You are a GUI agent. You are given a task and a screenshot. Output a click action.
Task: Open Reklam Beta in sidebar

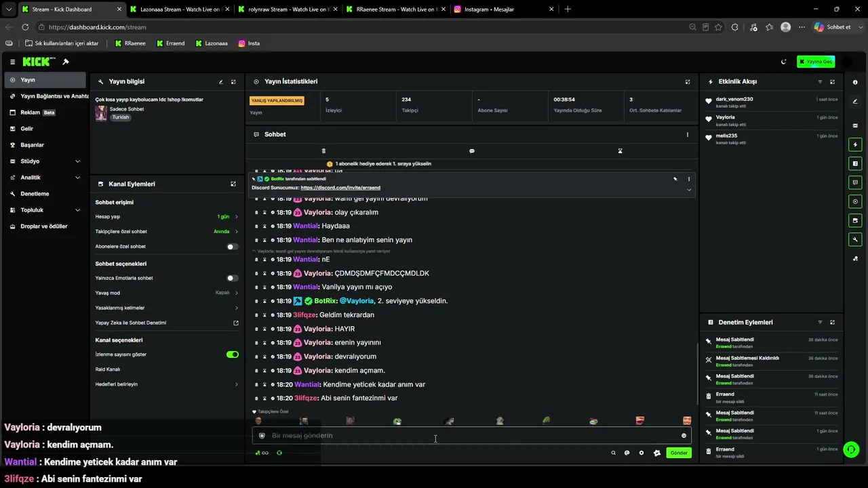pos(45,113)
